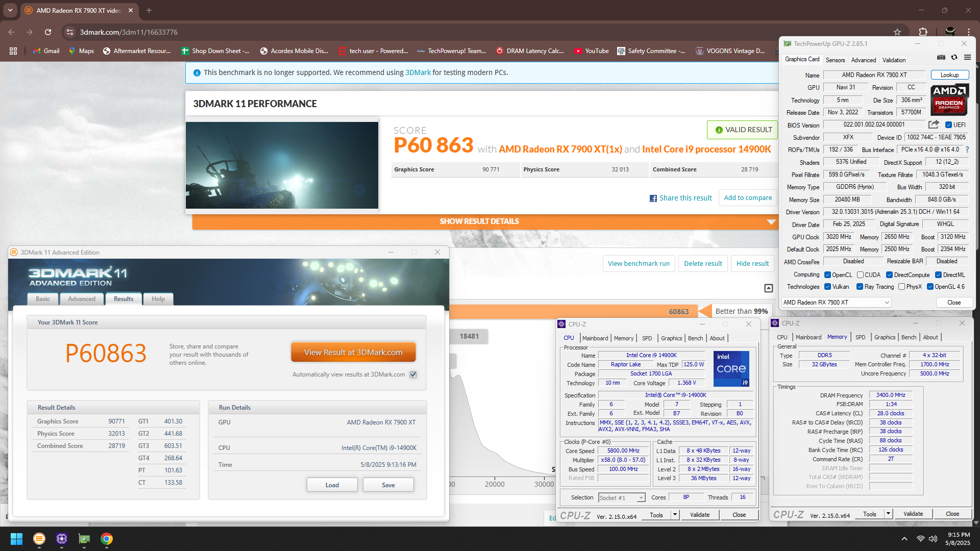The height and width of the screenshot is (551, 980).
Task: Open Mainboard tab in CPU-Z CPU window
Action: pos(595,338)
